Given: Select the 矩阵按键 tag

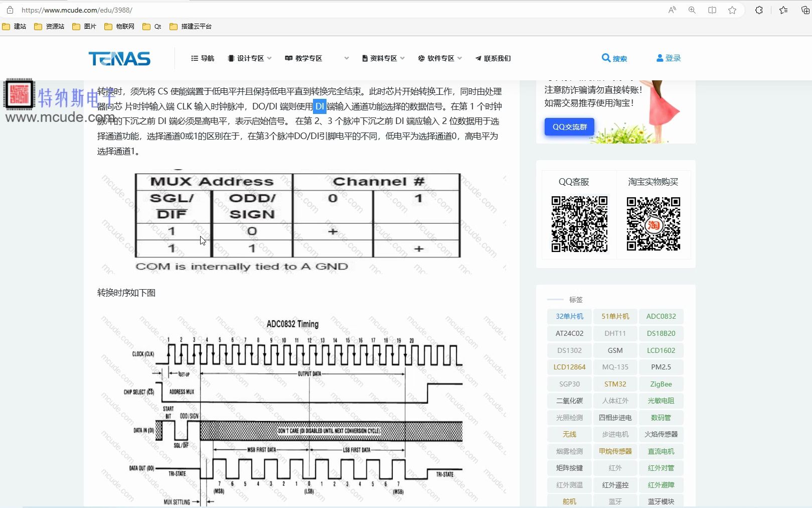Looking at the screenshot, I should (x=569, y=468).
